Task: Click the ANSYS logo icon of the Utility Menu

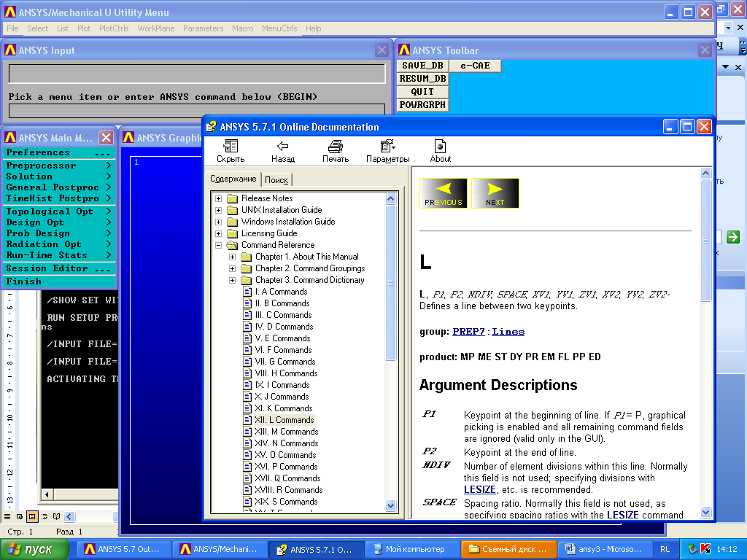Action: pos(9,12)
